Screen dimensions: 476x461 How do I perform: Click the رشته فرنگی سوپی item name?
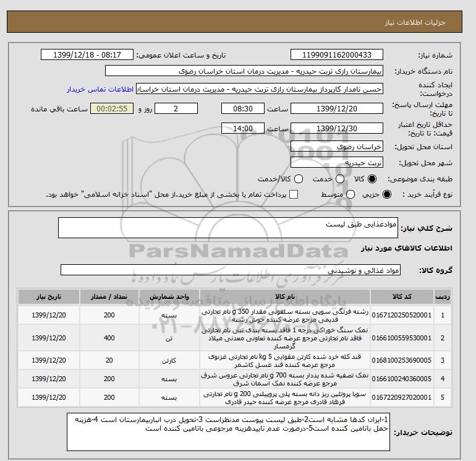coord(285,316)
